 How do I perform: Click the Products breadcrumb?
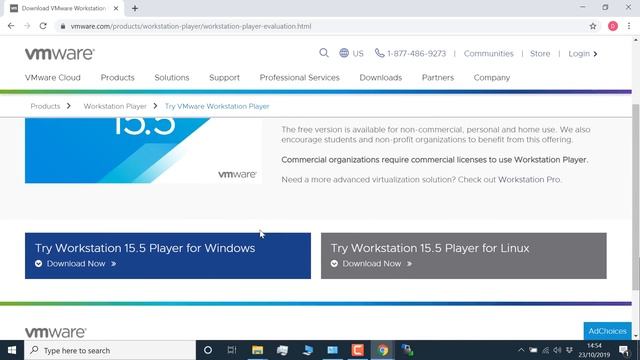tap(45, 106)
